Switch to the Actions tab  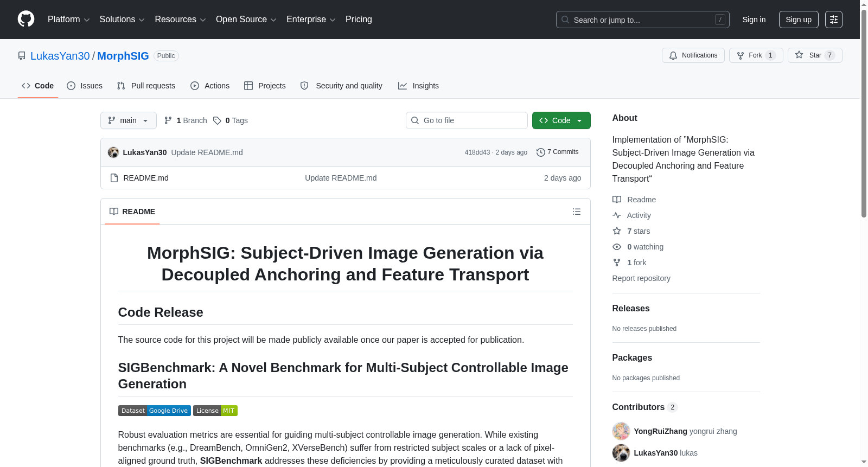click(210, 86)
